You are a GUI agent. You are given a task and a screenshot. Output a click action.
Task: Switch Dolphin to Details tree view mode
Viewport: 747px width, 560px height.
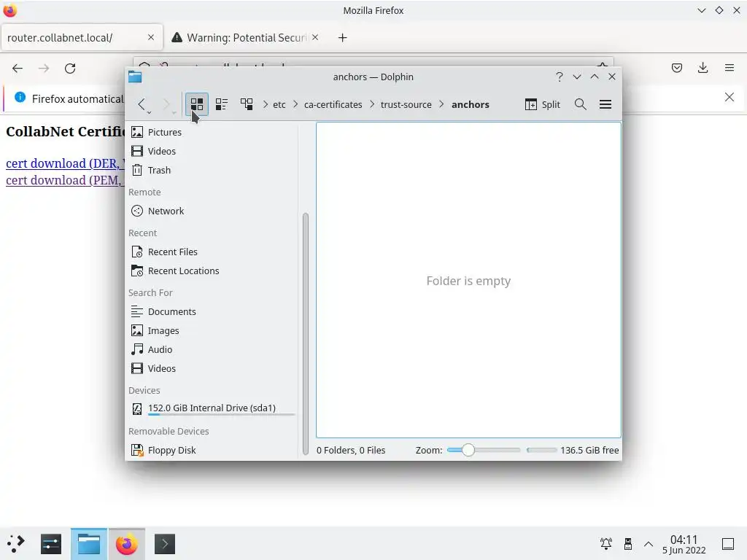tap(247, 104)
